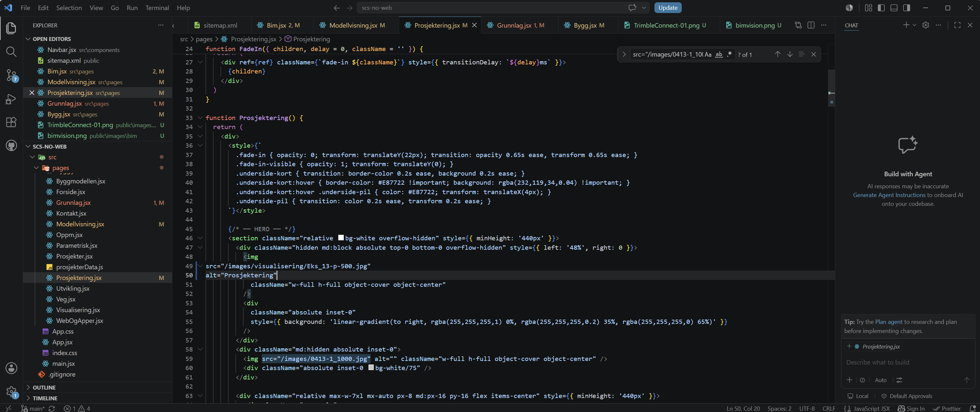Close Prosjektering.jsx tab
980x412 pixels.
[x=474, y=25]
